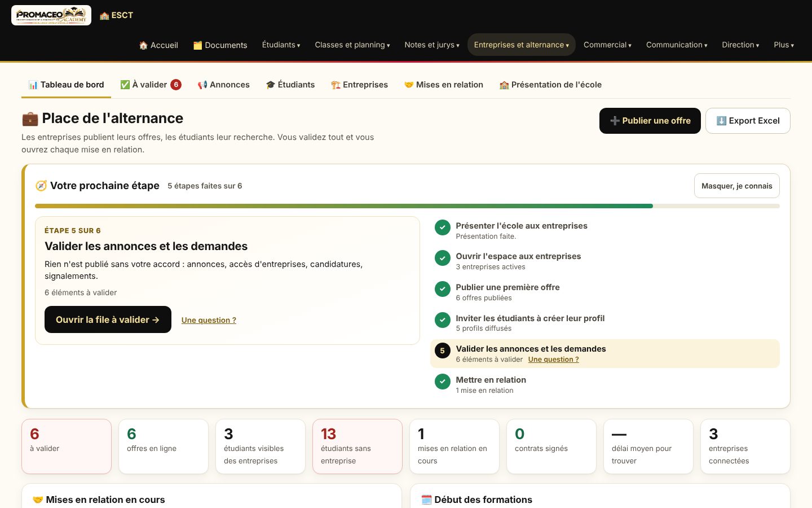The image size is (812, 508).
Task: Click Publier une offre button
Action: [650, 121]
